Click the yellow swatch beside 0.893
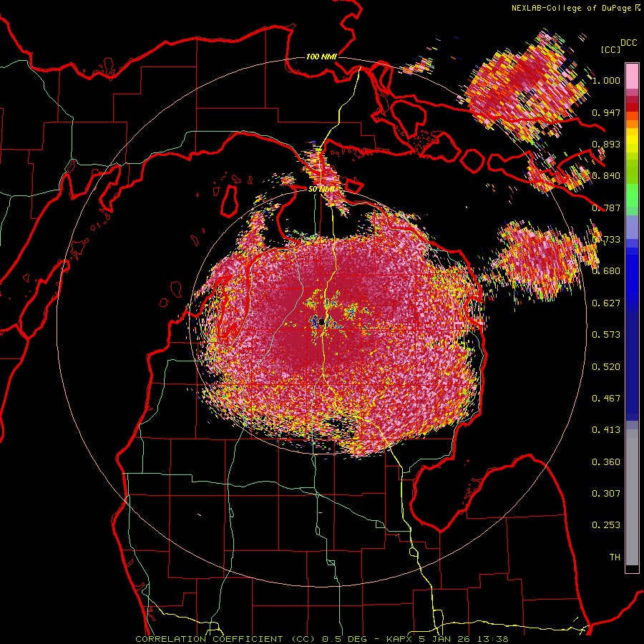This screenshot has height=644, width=644. pyautogui.click(x=632, y=144)
